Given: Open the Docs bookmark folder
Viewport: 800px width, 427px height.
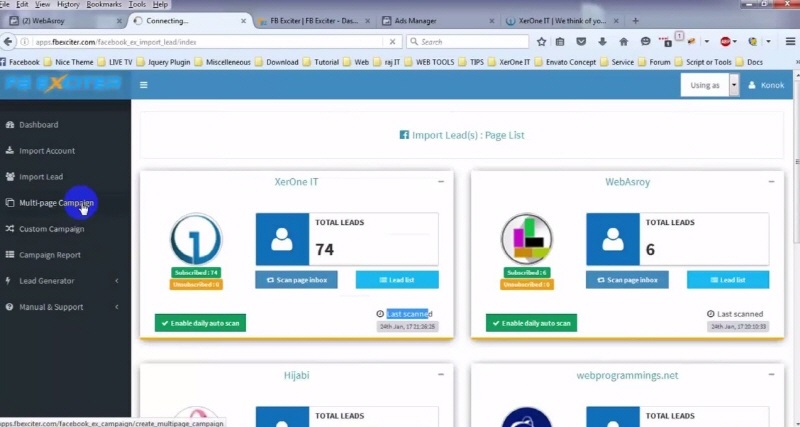Looking at the screenshot, I should pyautogui.click(x=749, y=62).
